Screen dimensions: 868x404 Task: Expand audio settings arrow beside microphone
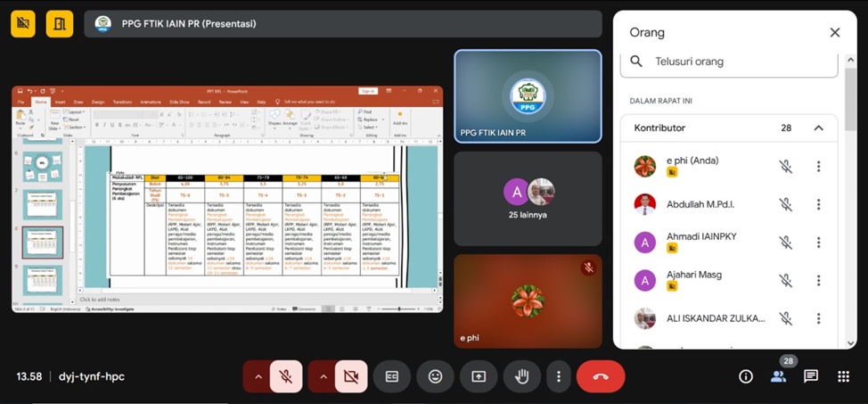tap(258, 376)
